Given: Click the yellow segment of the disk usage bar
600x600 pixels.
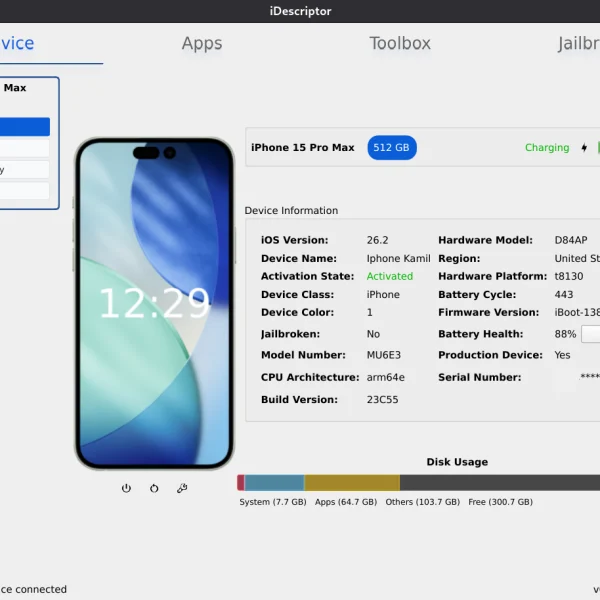Looking at the screenshot, I should click(352, 483).
